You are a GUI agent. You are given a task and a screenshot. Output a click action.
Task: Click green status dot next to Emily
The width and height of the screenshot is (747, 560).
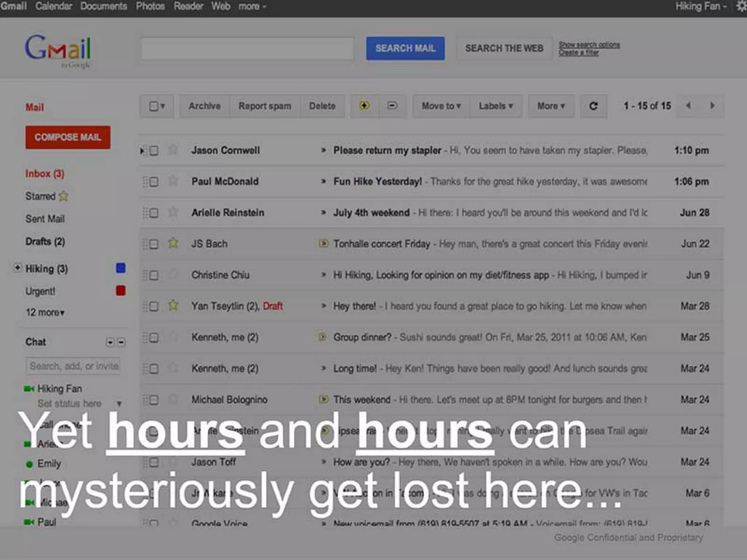pos(30,464)
